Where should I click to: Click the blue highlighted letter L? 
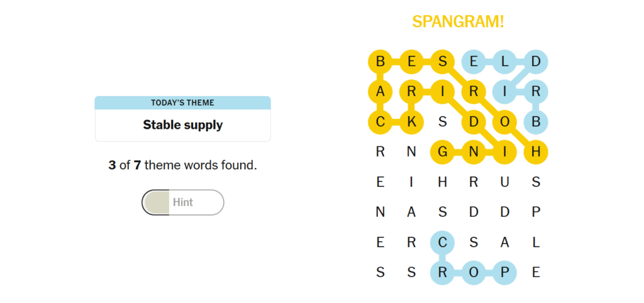(x=505, y=62)
